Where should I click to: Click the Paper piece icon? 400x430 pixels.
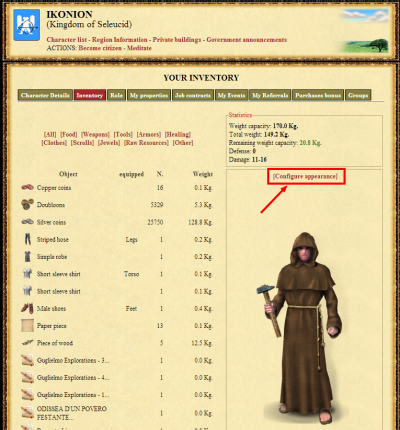pos(27,325)
